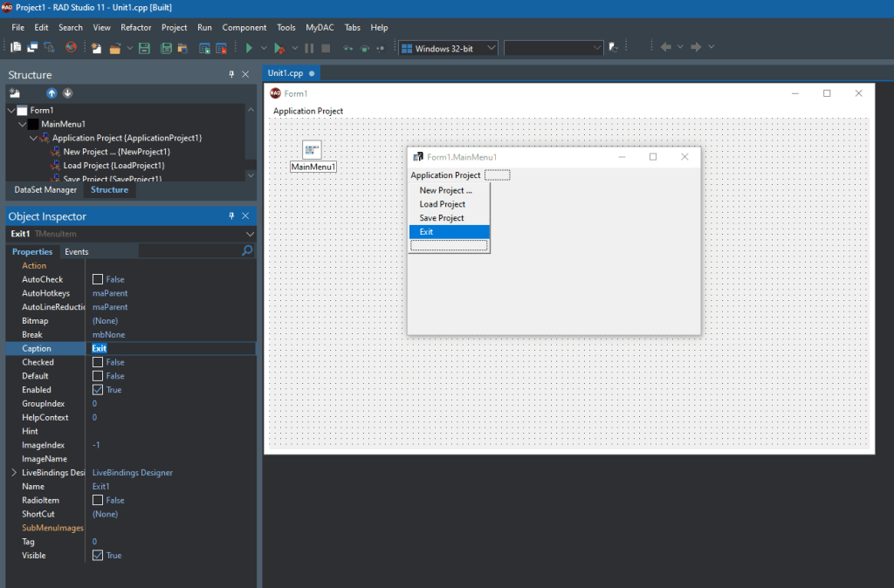
Task: Click Remove File from Project icon
Action: [221, 49]
